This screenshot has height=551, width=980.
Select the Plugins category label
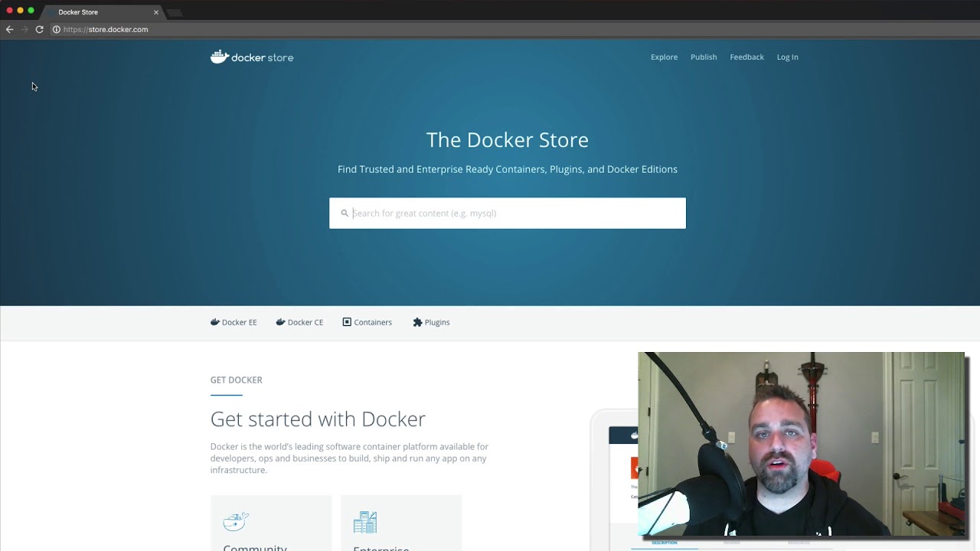point(437,322)
